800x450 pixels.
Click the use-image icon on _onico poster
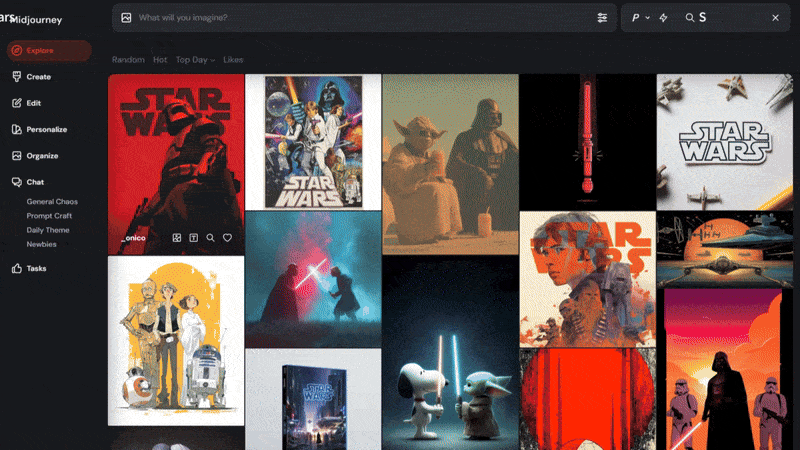click(x=177, y=238)
